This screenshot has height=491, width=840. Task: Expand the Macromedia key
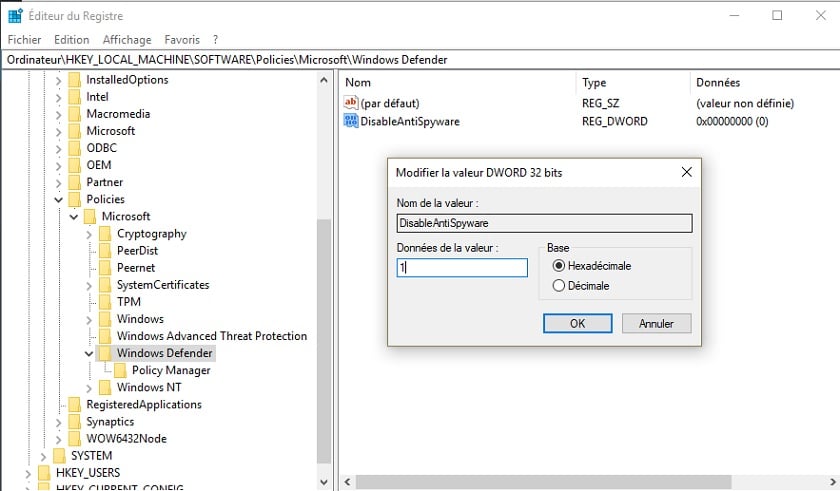click(x=58, y=115)
